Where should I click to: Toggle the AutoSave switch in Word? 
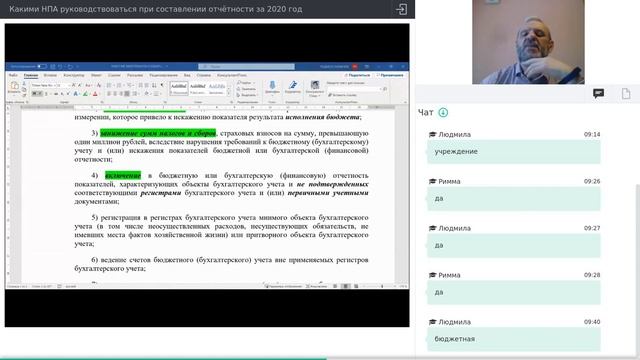42,67
